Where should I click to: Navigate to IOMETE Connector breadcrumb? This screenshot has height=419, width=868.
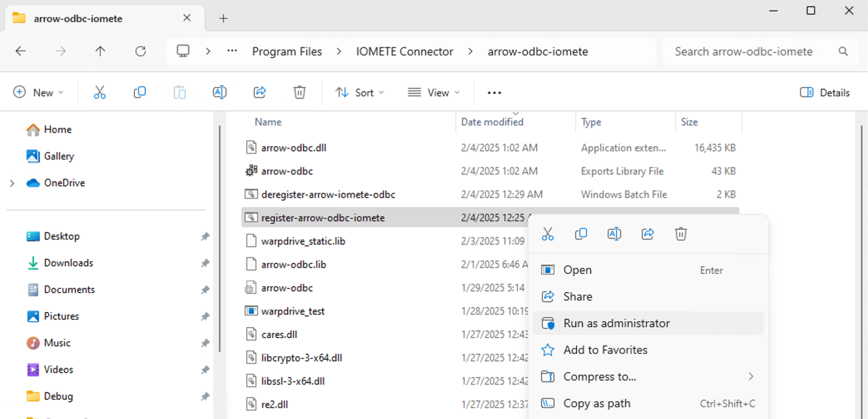pyautogui.click(x=404, y=51)
